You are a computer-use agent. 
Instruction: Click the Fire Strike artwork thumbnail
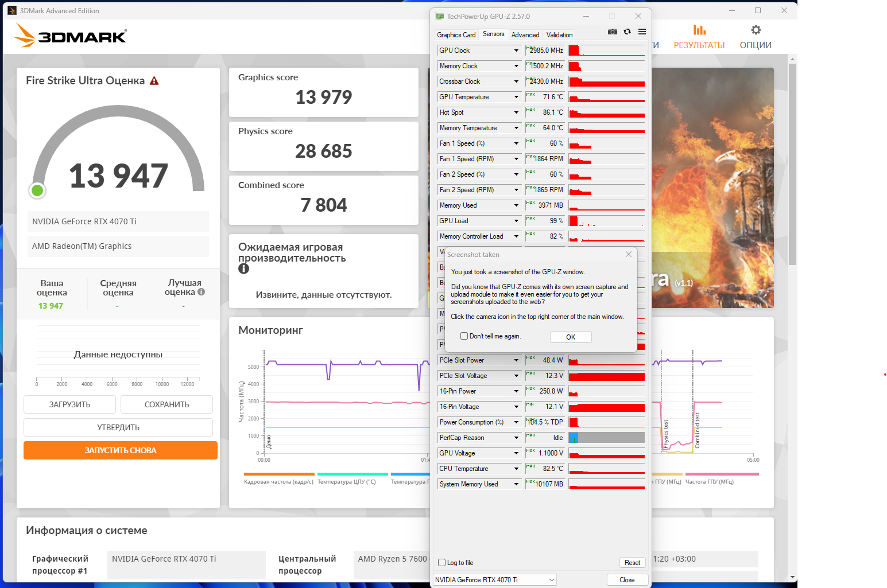click(x=712, y=188)
